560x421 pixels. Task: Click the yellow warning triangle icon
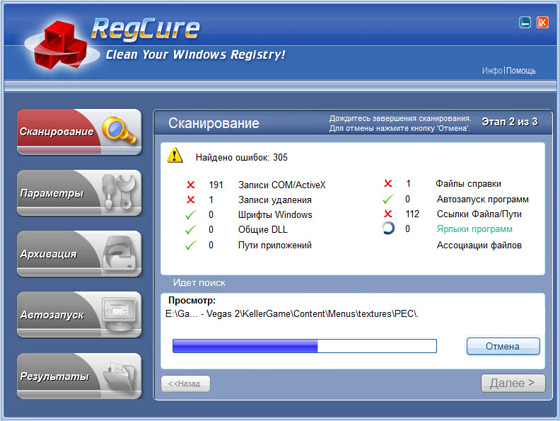coord(175,156)
